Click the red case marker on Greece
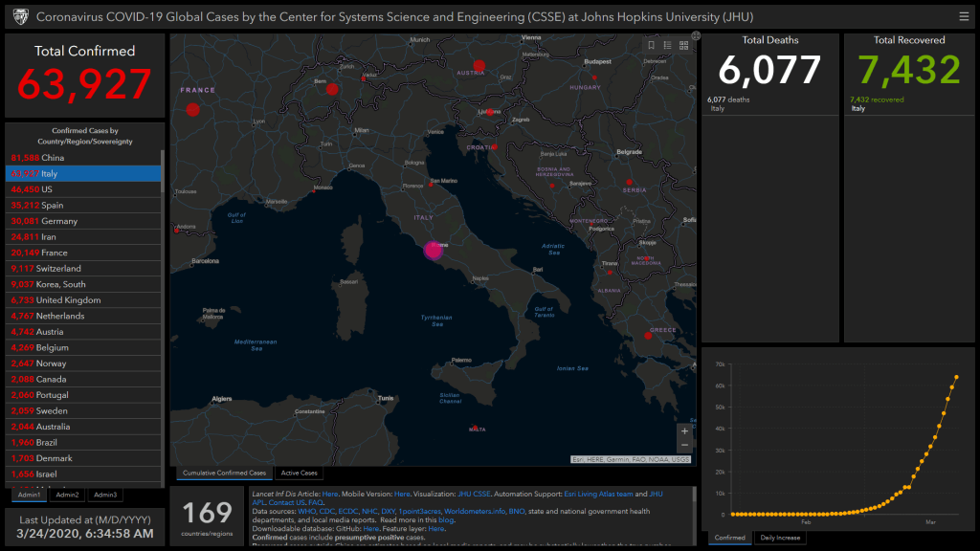Screen dimensions: 980x551 click(x=648, y=336)
